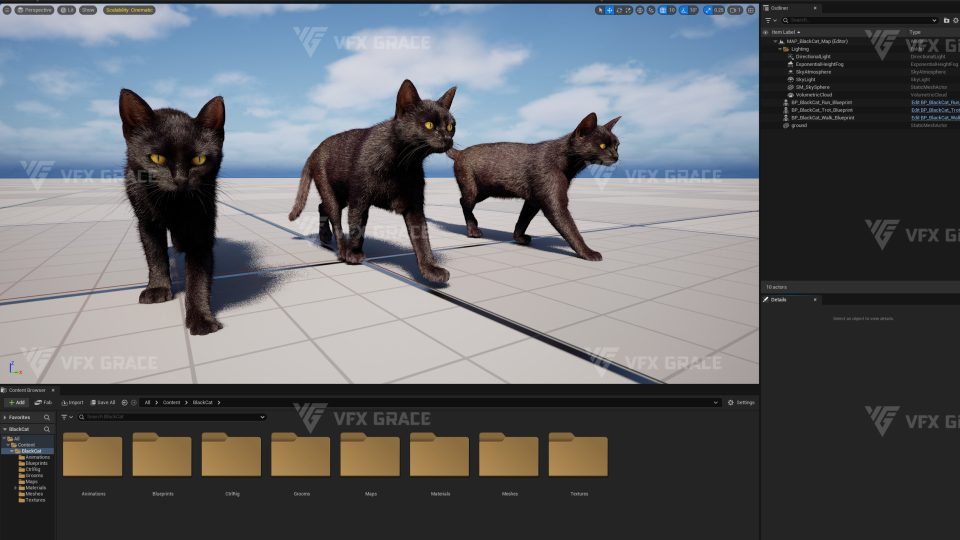Click the Outliner create-folder icon

pos(946,20)
